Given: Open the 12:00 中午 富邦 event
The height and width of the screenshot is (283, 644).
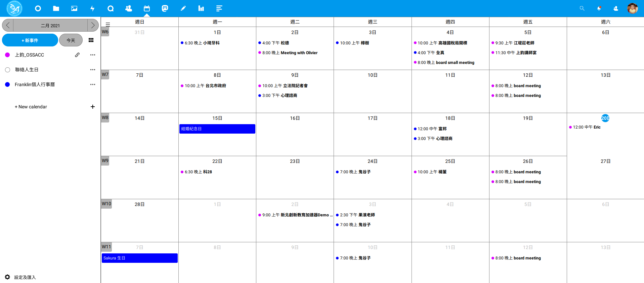Looking at the screenshot, I should [430, 129].
